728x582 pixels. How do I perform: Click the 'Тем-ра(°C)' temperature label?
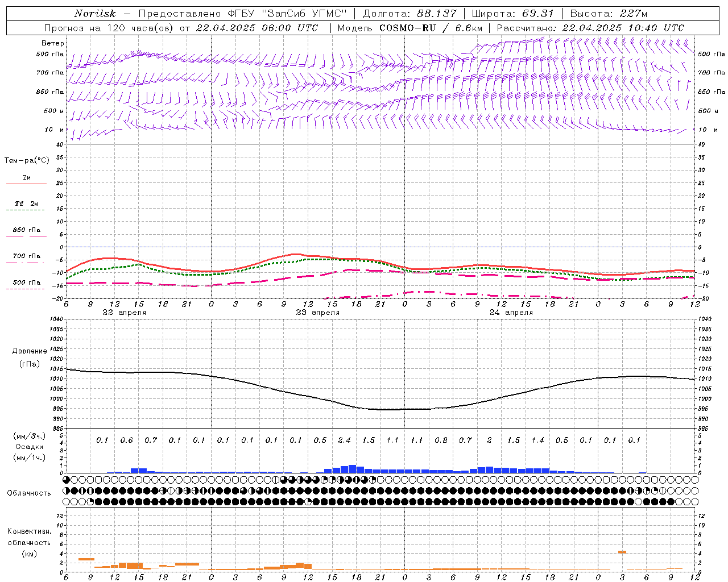pyautogui.click(x=27, y=161)
